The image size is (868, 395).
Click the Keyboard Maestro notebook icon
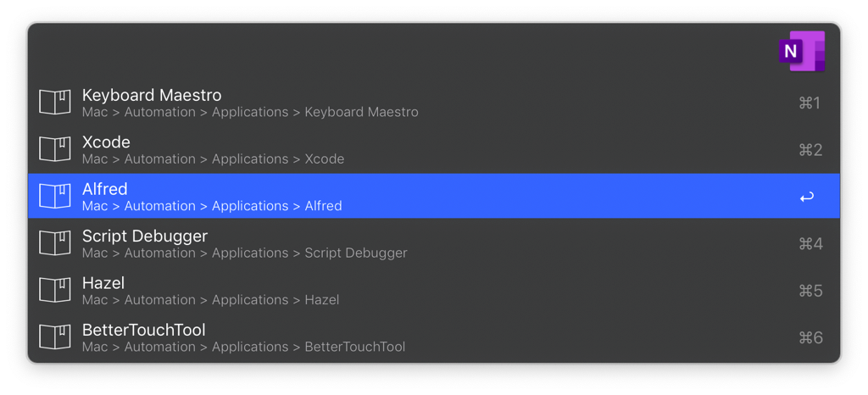pyautogui.click(x=55, y=103)
